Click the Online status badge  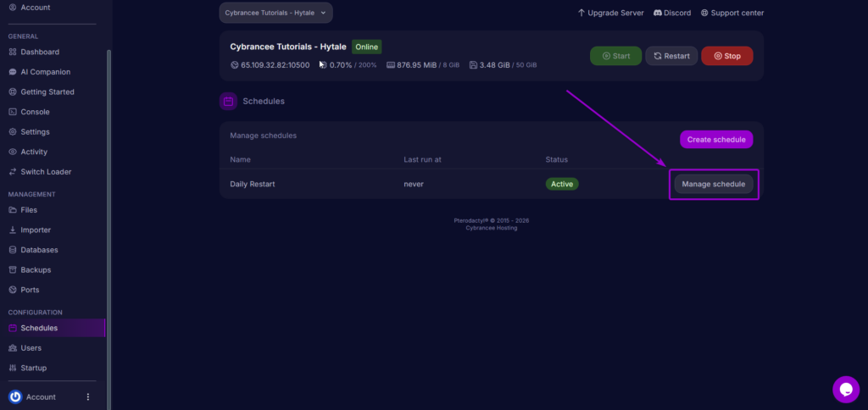[366, 47]
